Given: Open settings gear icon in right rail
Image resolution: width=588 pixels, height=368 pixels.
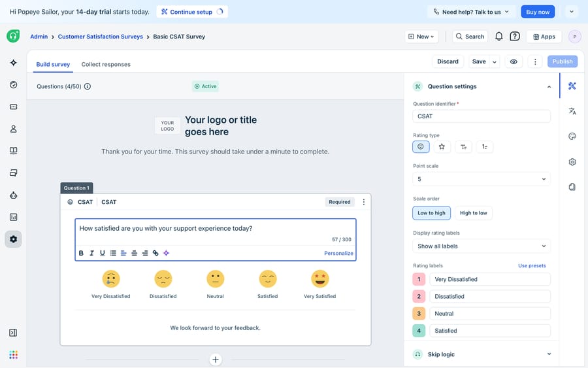Looking at the screenshot, I should [x=572, y=162].
